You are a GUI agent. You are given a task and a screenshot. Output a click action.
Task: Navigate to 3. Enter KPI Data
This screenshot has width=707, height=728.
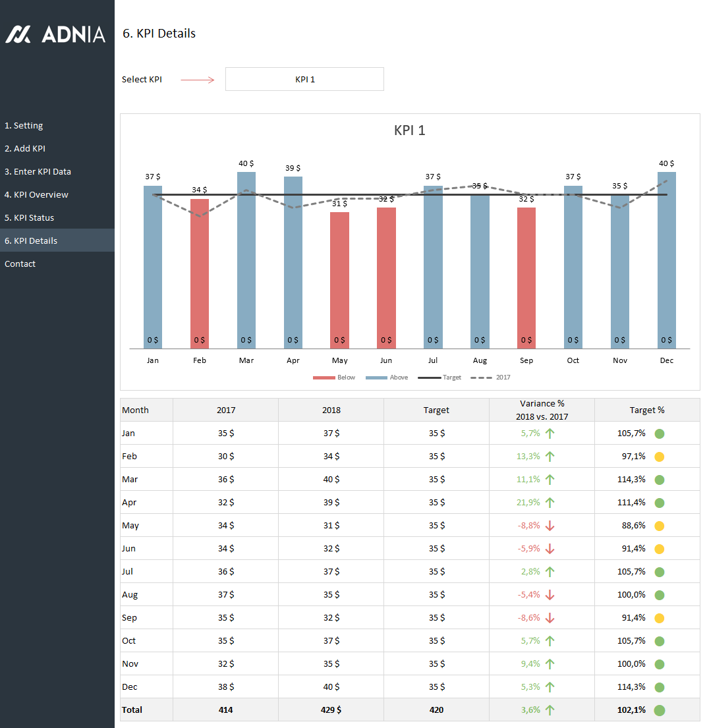point(38,171)
